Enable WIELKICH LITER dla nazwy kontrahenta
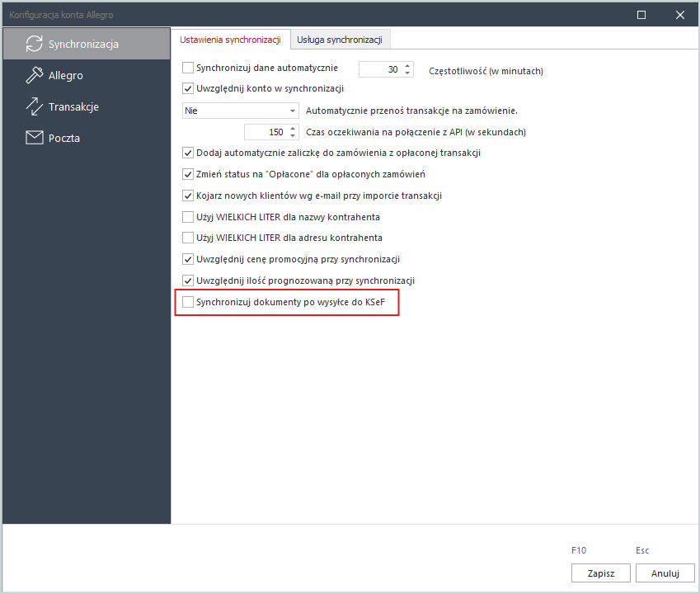Viewport: 700px width, 594px height. (x=188, y=217)
